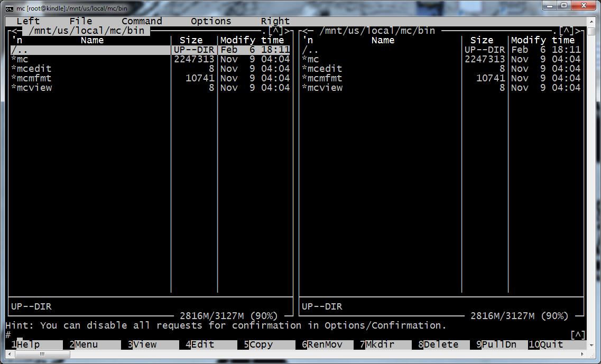601x364 pixels.
Task: Toggle sort order 'n indicator in right panel
Action: pos(308,40)
